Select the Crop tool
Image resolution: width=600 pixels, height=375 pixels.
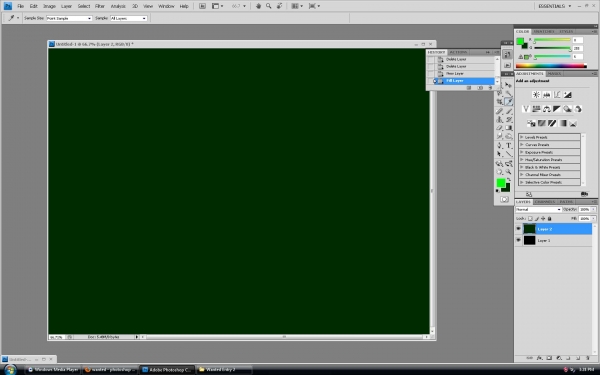(500, 102)
